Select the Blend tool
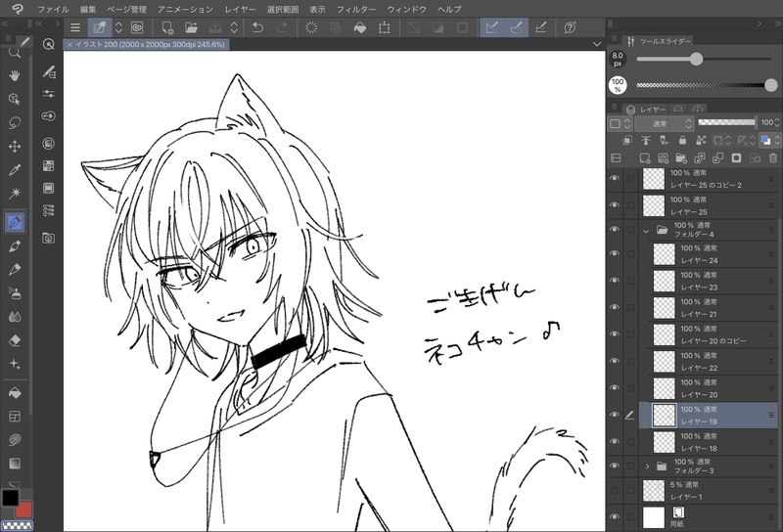The width and height of the screenshot is (783, 532). [x=15, y=317]
